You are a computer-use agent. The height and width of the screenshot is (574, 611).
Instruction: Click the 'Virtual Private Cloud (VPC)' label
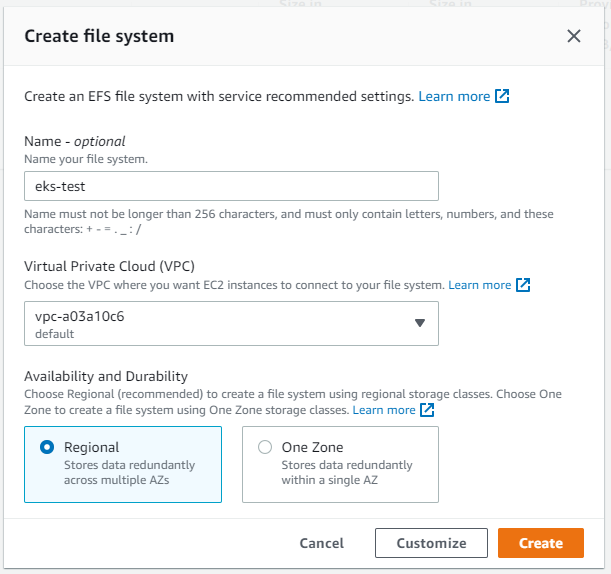point(109,266)
